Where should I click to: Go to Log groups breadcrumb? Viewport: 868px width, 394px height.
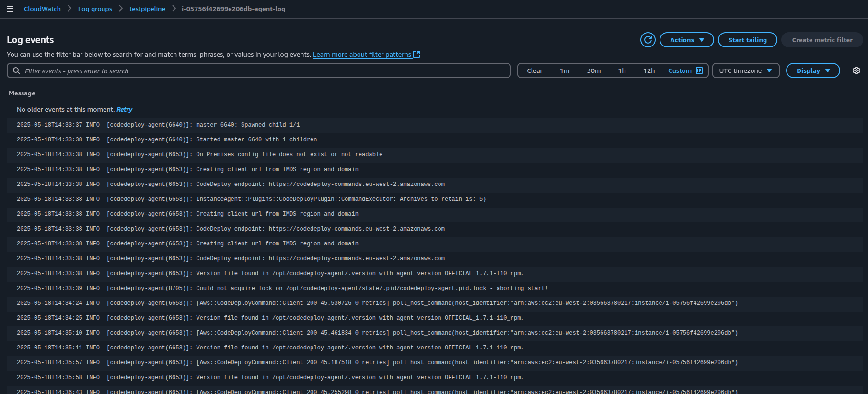pyautogui.click(x=95, y=9)
